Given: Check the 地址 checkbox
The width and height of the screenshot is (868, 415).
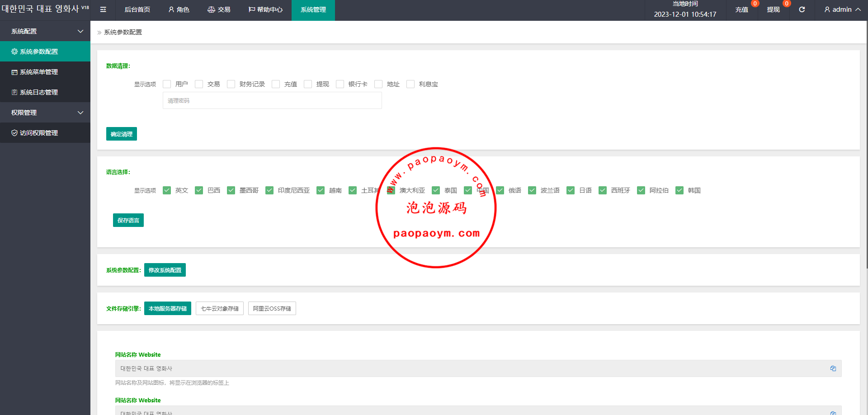Looking at the screenshot, I should [x=378, y=84].
